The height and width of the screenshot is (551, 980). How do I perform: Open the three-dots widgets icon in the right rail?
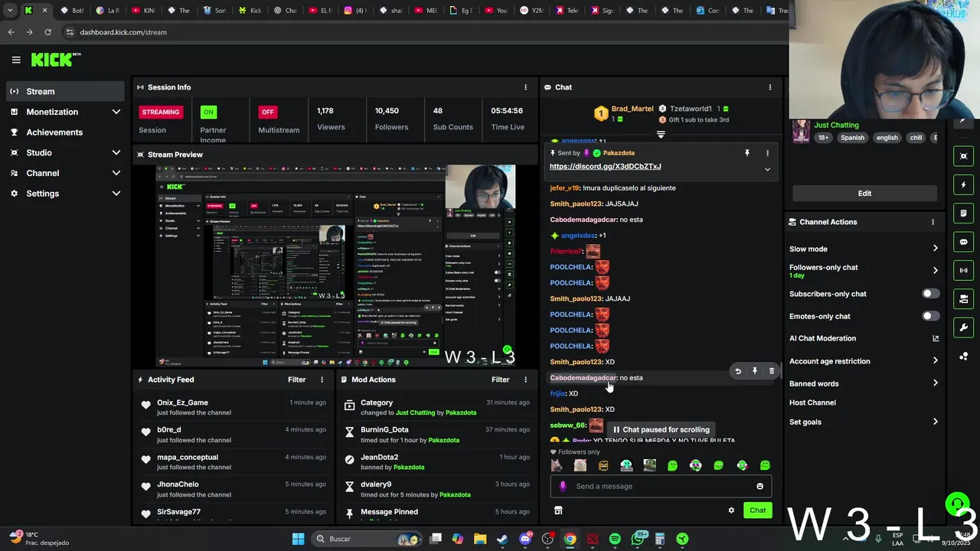pyautogui.click(x=963, y=356)
